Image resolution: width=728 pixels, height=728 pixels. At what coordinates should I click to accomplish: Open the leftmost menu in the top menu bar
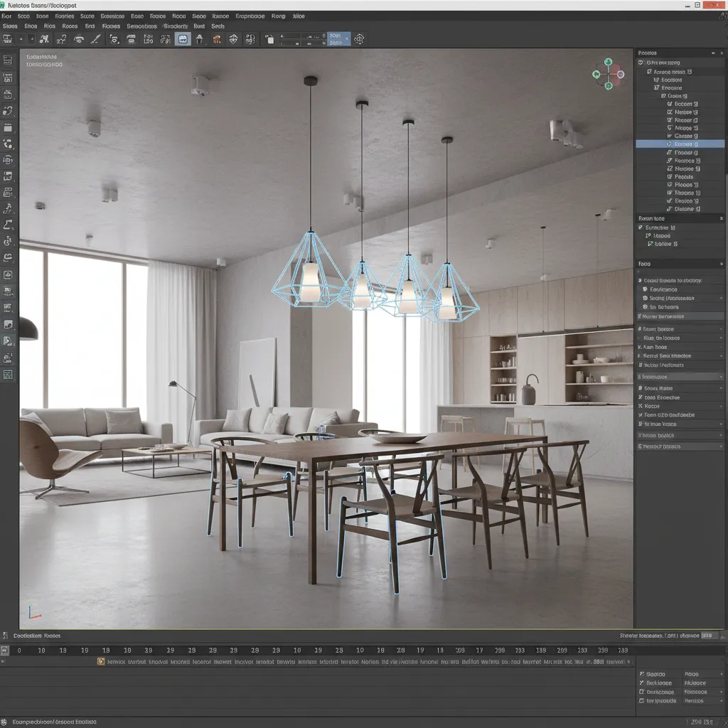pyautogui.click(x=7, y=16)
